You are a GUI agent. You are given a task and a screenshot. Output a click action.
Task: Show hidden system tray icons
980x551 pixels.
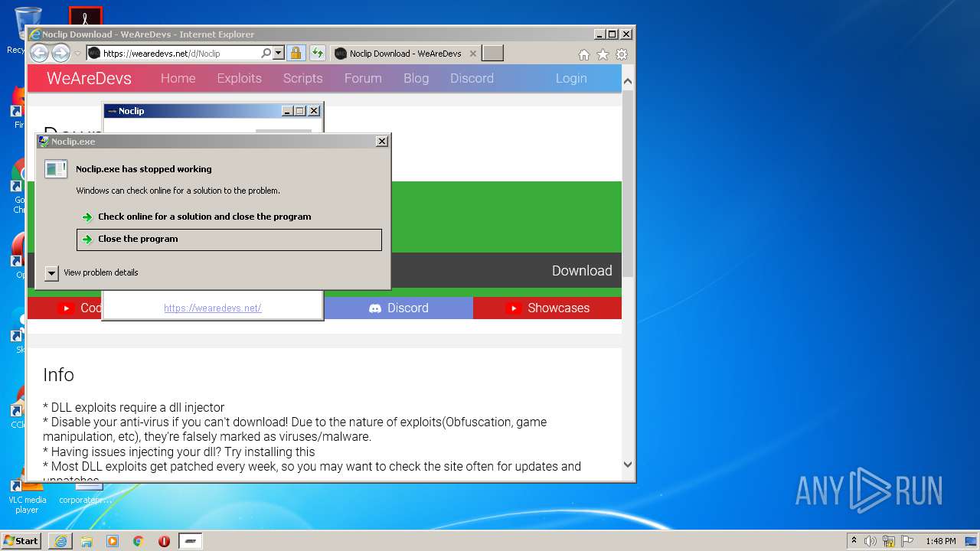pos(854,541)
